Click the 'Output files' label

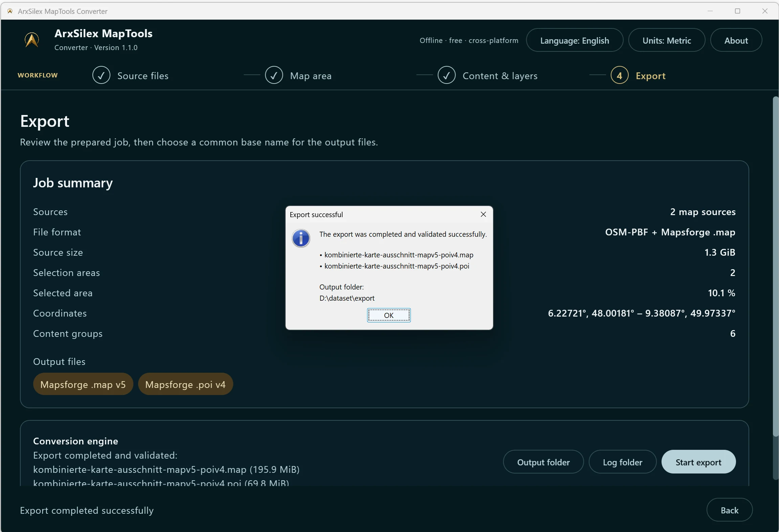59,362
